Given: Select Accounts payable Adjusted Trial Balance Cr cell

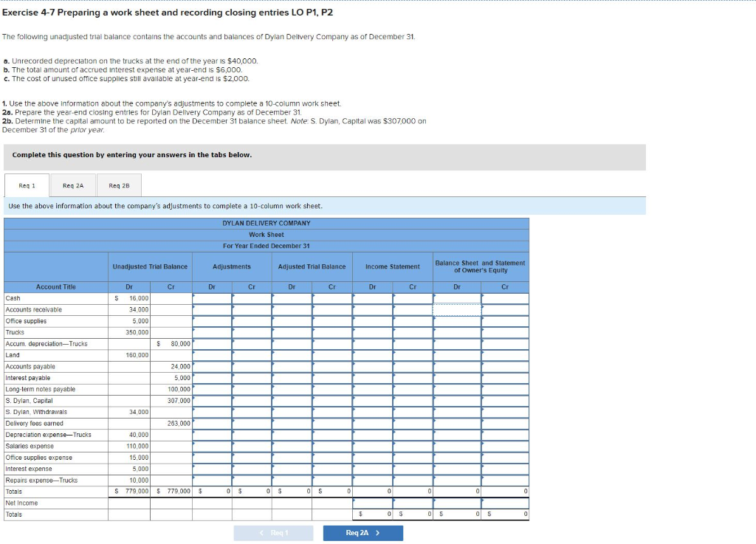Looking at the screenshot, I should 332,367.
